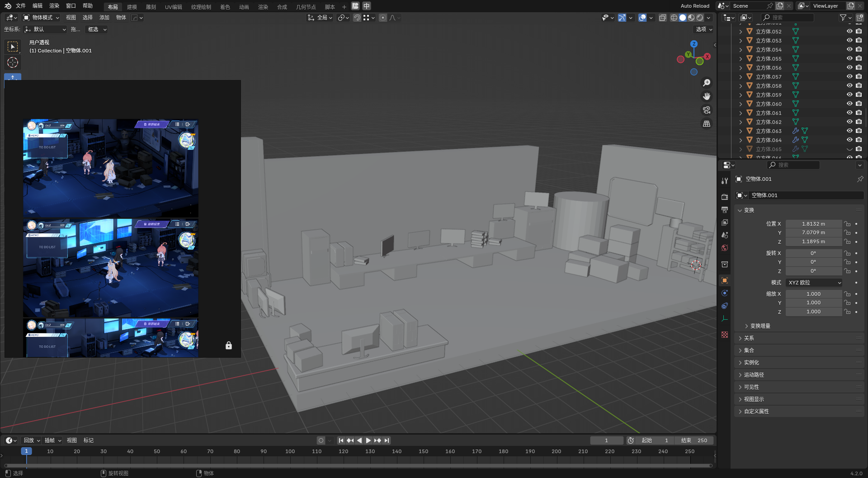Toggle the camera view icon
This screenshot has height=478, width=868.
[x=707, y=110]
